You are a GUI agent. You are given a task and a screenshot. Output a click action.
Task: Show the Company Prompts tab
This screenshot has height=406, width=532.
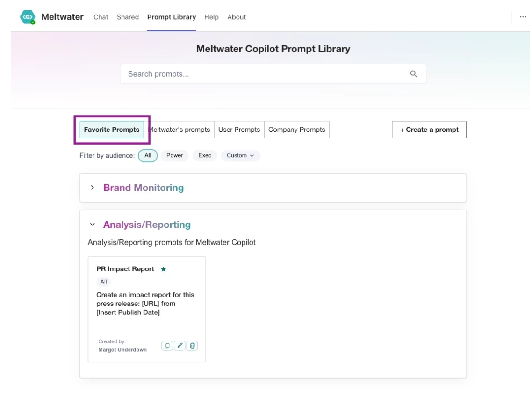tap(297, 130)
